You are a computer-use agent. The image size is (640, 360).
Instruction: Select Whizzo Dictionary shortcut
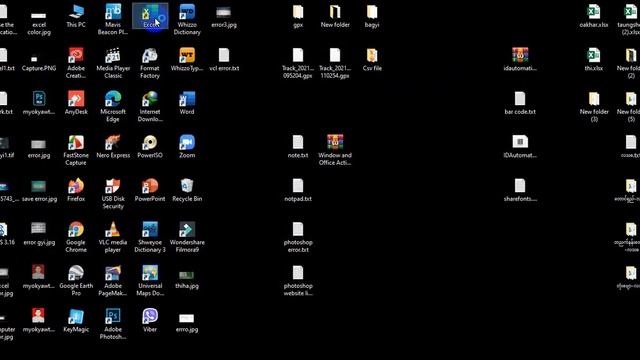pos(187,20)
